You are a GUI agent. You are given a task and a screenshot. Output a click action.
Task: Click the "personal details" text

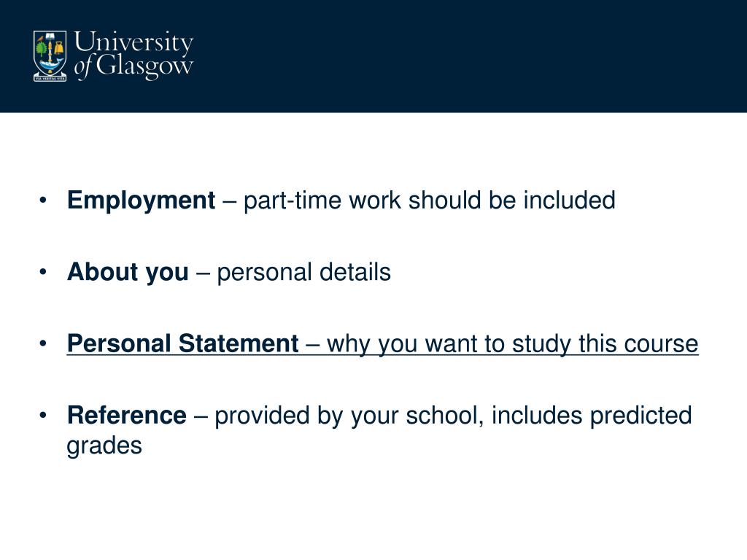303,273
